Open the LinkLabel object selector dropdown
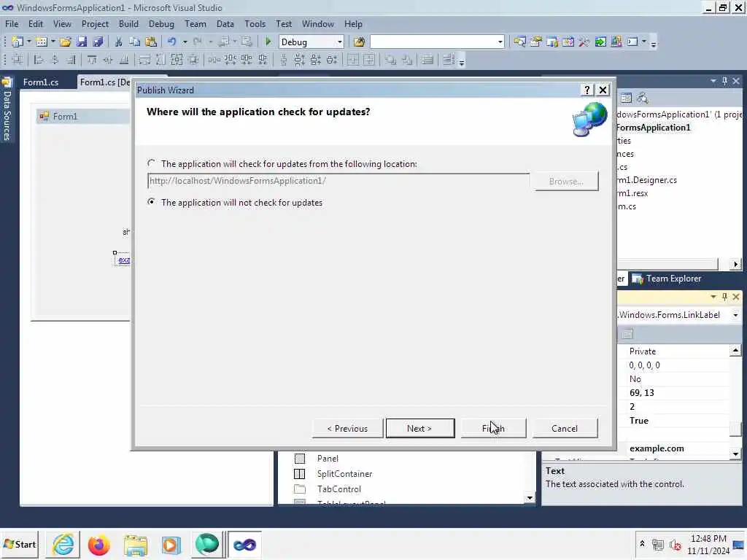747x560 pixels. coord(735,315)
